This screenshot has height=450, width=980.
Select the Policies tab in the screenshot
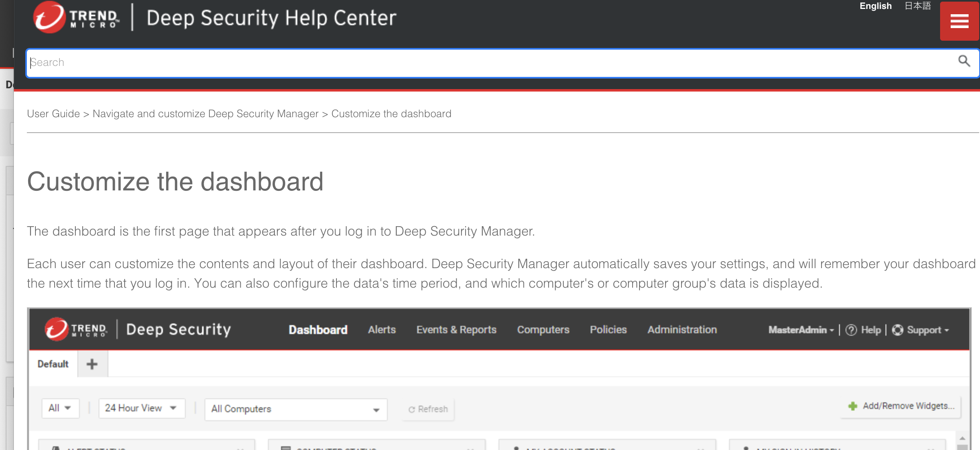point(608,330)
